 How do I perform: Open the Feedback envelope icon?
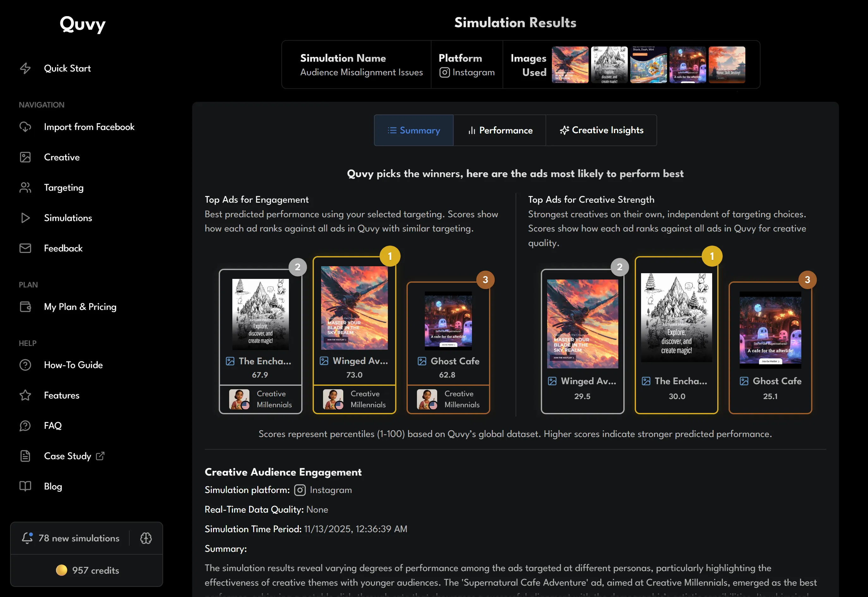click(x=25, y=248)
